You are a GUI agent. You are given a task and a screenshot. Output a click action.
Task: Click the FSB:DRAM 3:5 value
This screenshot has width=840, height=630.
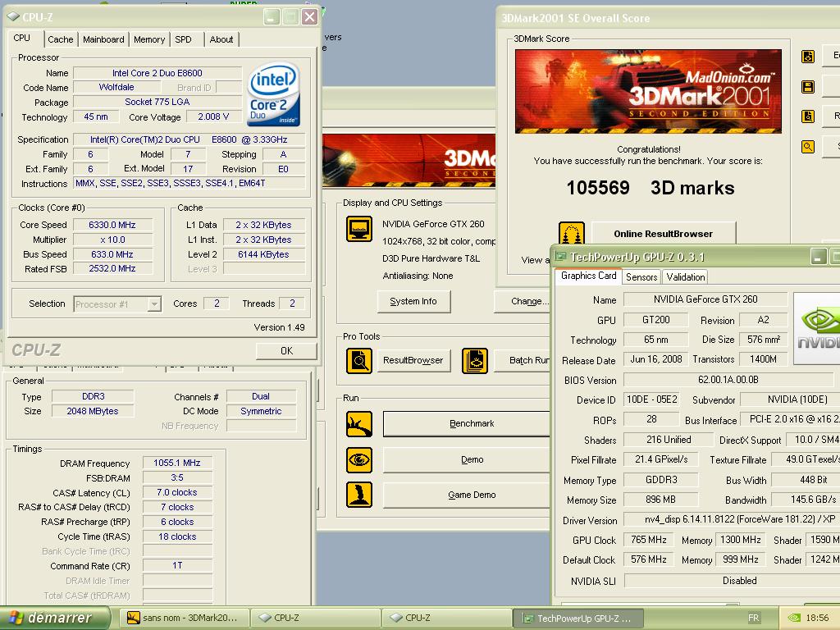pos(177,477)
